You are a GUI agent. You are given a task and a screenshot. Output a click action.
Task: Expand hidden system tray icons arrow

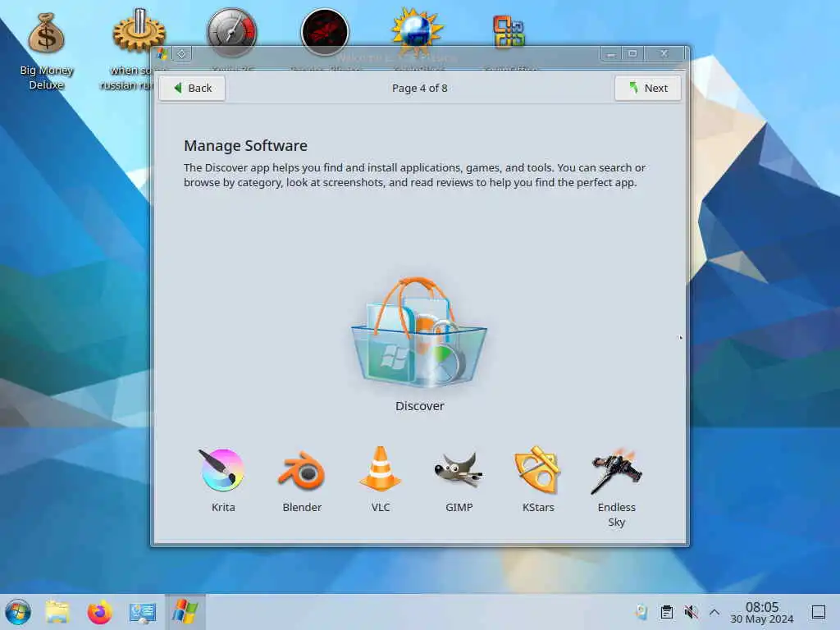point(714,612)
